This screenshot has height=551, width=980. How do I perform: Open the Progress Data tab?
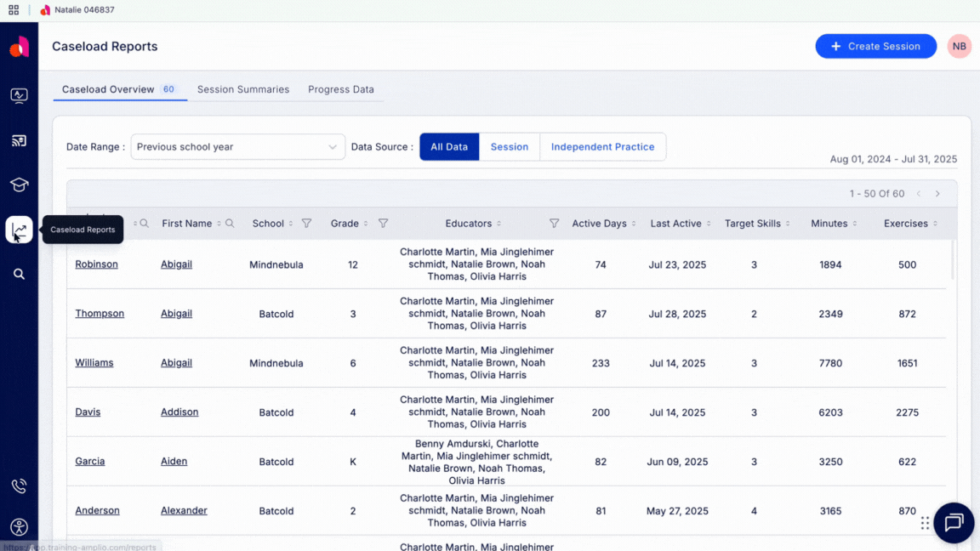pos(340,88)
